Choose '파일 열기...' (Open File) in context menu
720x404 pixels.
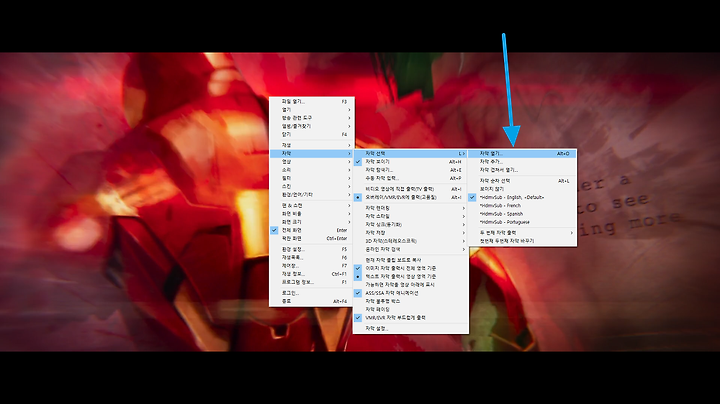(311, 101)
